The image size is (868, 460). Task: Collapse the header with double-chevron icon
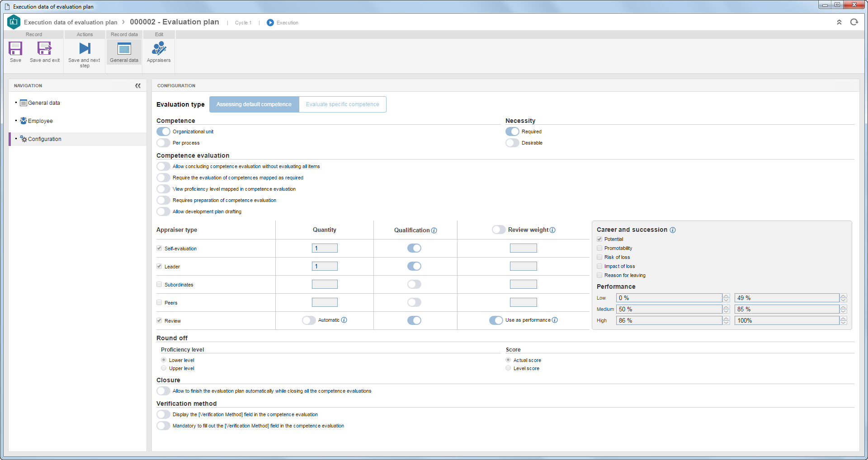[839, 22]
